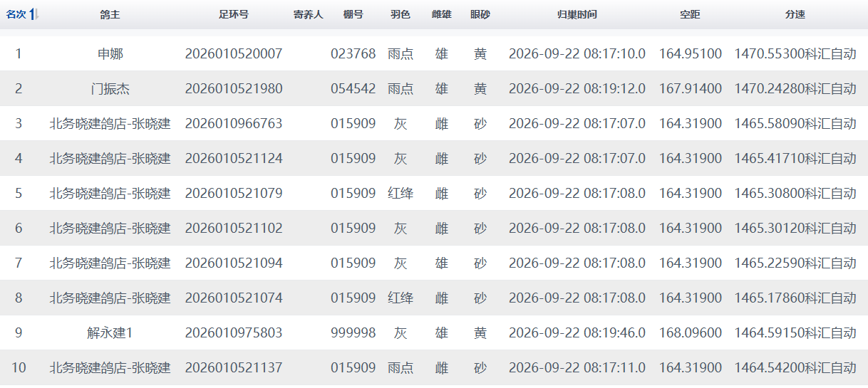Select owner 解永建1 in row 9
The image size is (868, 388).
[x=110, y=332]
